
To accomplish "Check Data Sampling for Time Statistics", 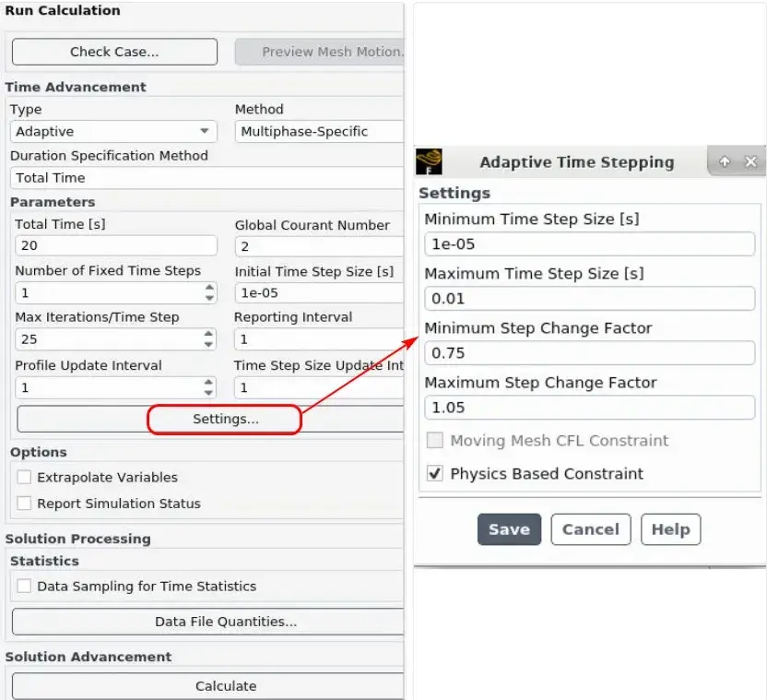I will click(24, 586).
